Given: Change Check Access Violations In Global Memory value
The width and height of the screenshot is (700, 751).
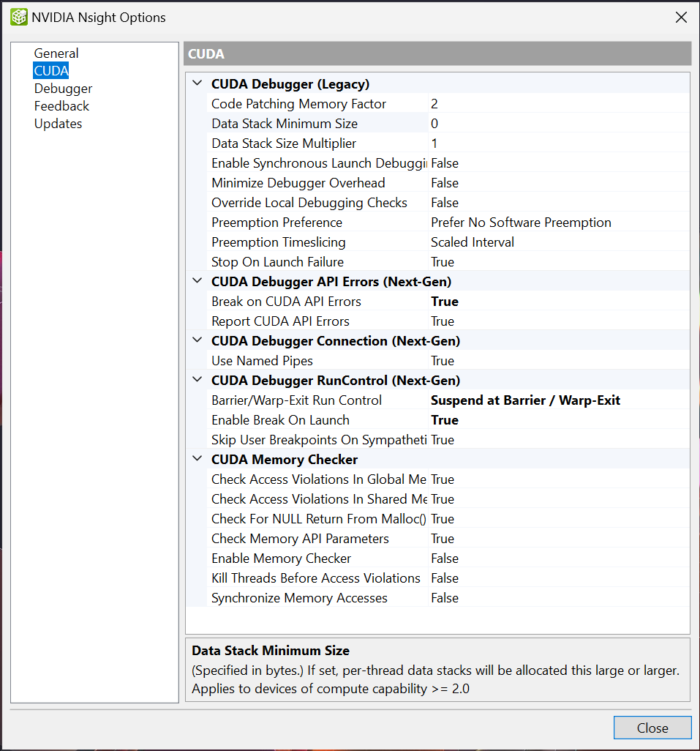Looking at the screenshot, I should point(558,479).
